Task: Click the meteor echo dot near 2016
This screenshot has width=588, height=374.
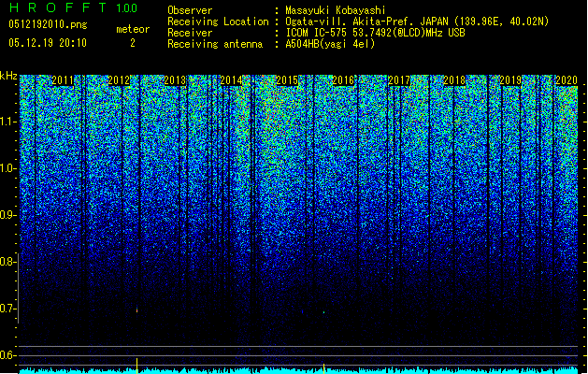Action: (324, 312)
